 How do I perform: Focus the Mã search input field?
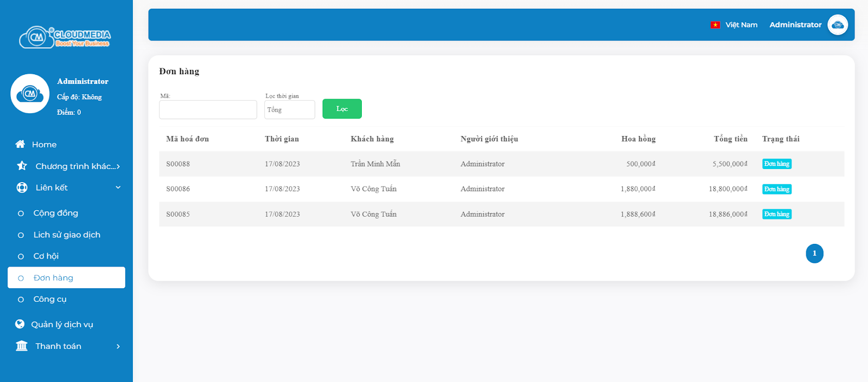208,109
